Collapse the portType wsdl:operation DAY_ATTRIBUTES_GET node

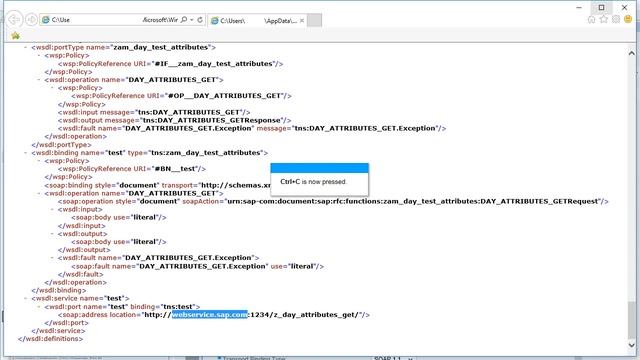coord(39,80)
